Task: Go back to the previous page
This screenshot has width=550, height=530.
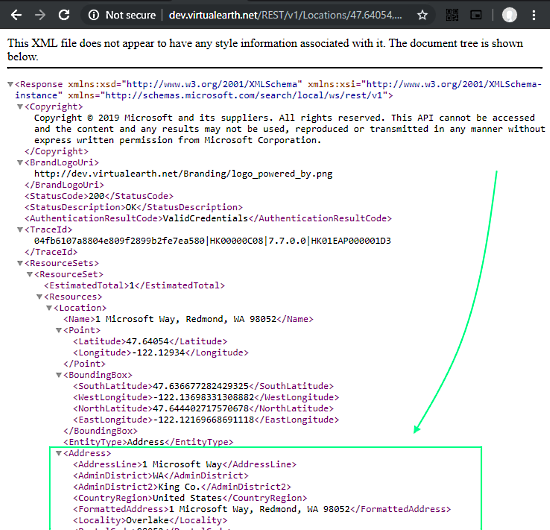Action: 16,15
